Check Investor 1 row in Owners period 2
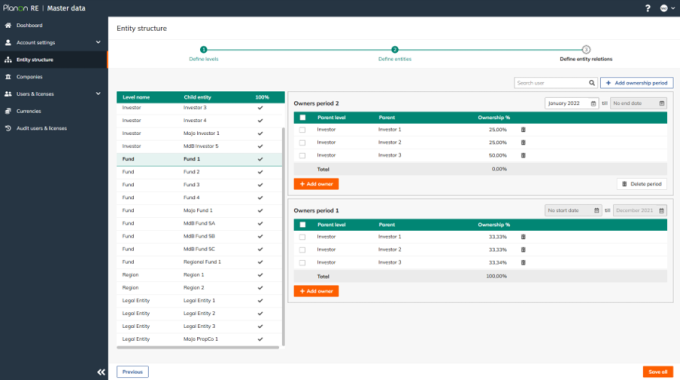The width and height of the screenshot is (680, 380). (302, 130)
